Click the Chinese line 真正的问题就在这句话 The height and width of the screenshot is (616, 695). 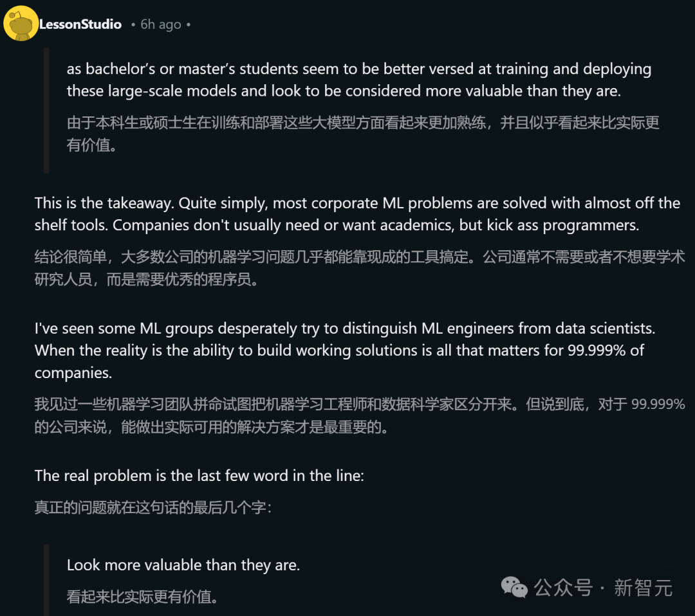(153, 507)
